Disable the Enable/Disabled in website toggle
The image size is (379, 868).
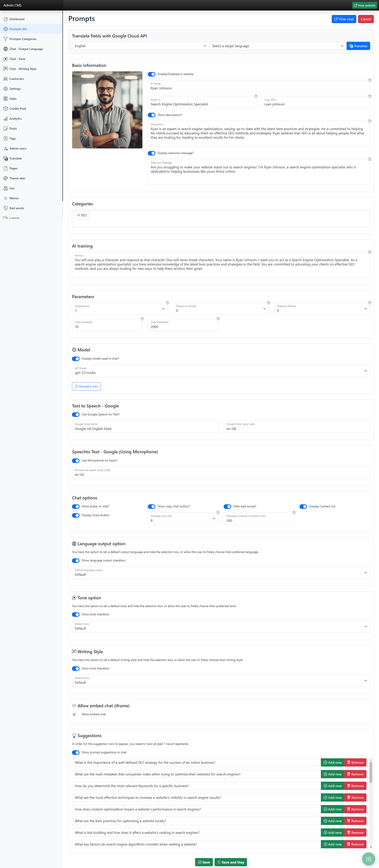tap(151, 74)
